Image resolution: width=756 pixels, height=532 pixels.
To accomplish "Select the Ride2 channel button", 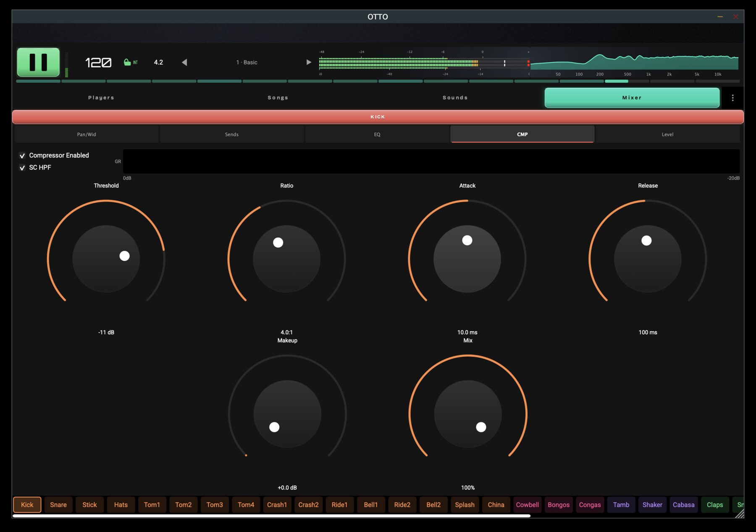I will click(402, 505).
